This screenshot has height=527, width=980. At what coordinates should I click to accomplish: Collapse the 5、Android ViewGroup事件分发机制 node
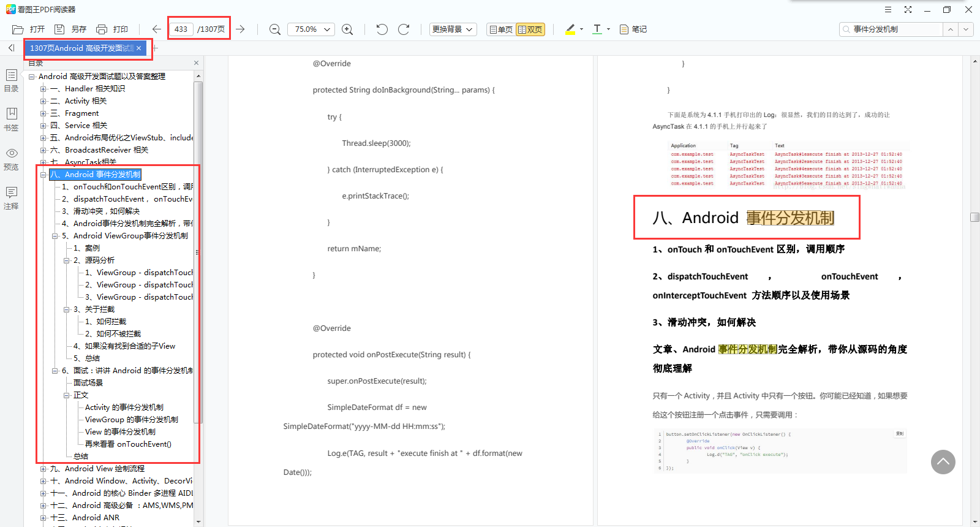55,236
